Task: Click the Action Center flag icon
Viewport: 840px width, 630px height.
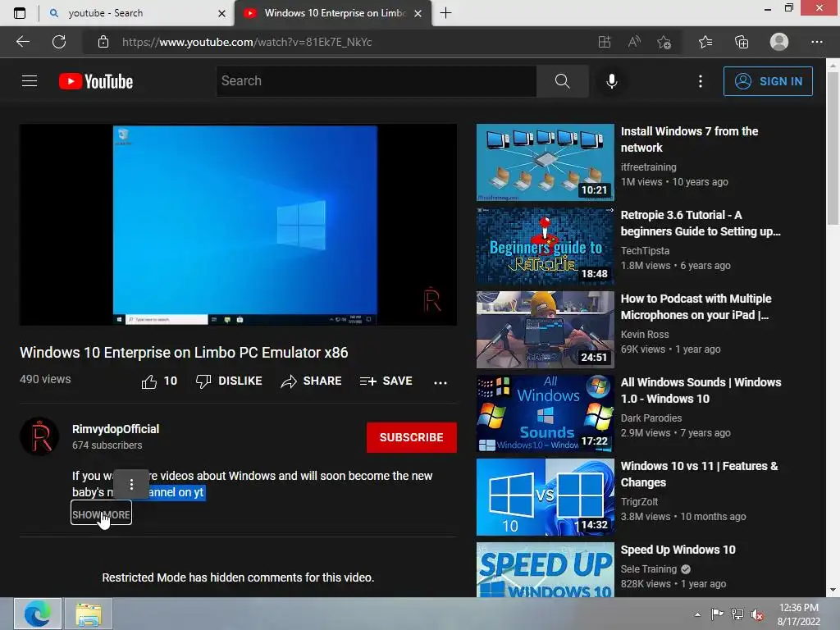Action: [x=717, y=614]
